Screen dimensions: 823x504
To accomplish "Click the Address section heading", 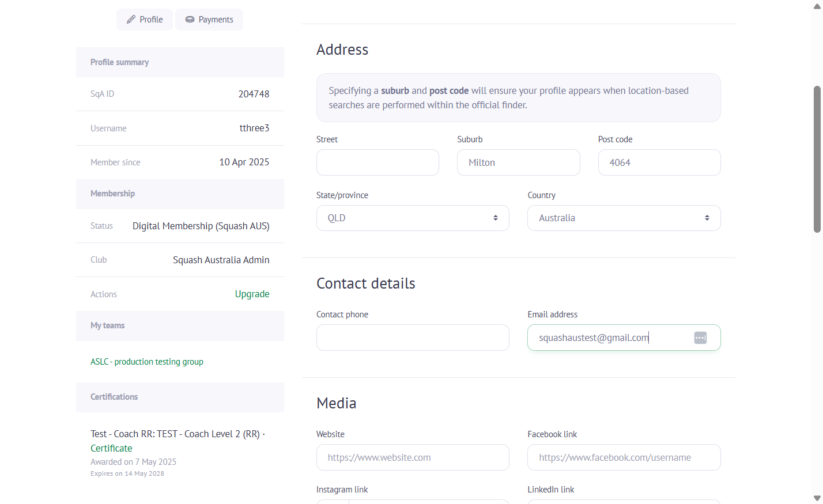I will pos(342,50).
